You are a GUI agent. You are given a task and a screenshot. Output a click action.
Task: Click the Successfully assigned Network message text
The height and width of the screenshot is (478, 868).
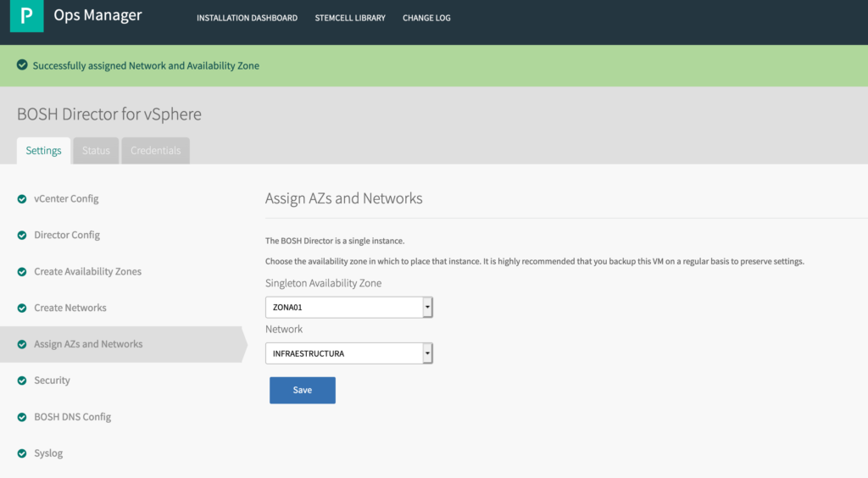click(x=146, y=65)
